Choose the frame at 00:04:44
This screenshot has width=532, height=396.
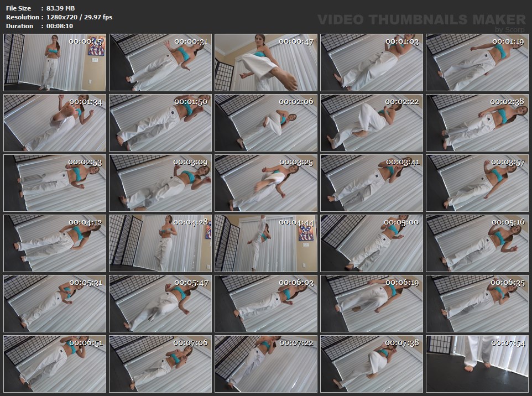[266, 243]
